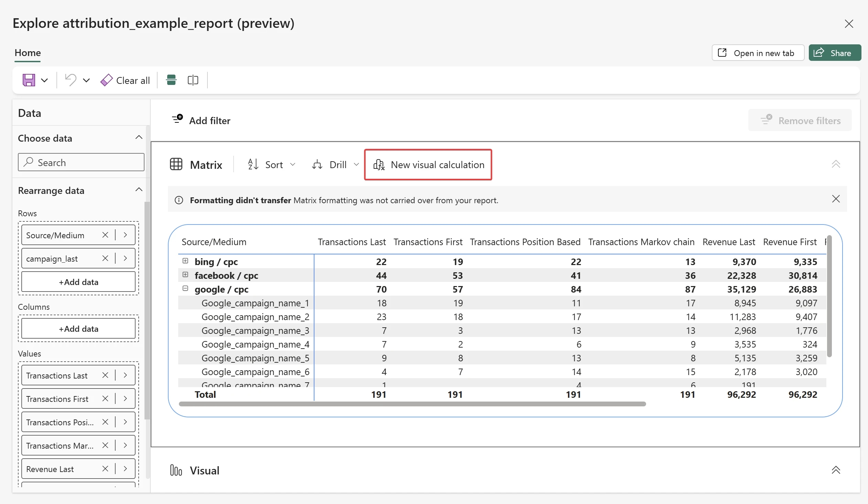Select Google_campaign_name_2 row
868x504 pixels.
502,317
